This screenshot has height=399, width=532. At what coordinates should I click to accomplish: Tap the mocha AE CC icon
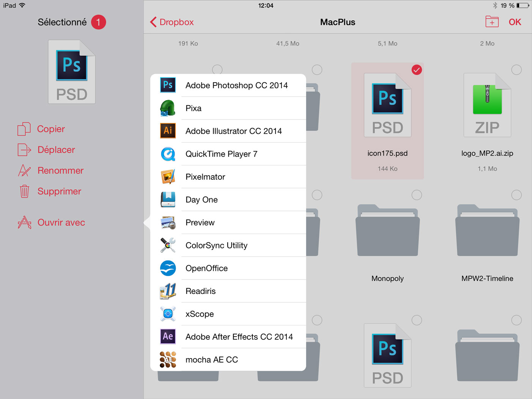tap(168, 360)
